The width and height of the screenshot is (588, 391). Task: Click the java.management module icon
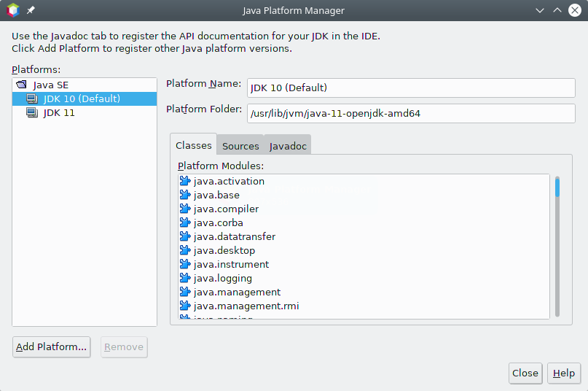[185, 293]
